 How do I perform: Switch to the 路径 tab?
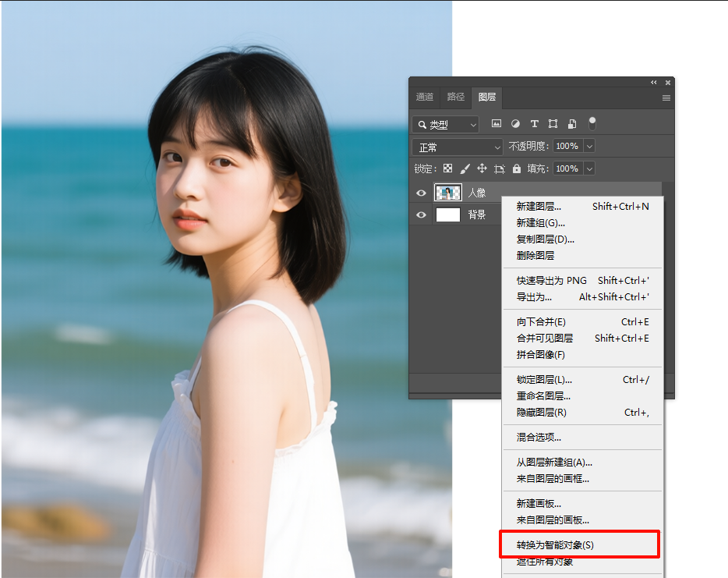(456, 97)
